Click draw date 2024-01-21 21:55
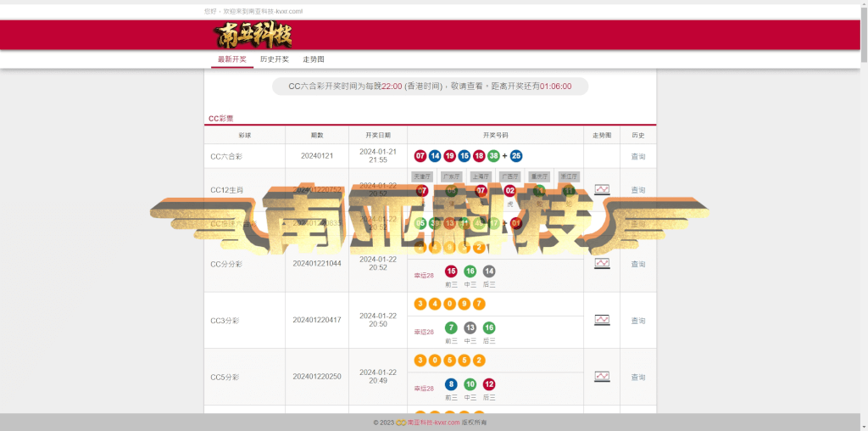The image size is (868, 431). (378, 155)
